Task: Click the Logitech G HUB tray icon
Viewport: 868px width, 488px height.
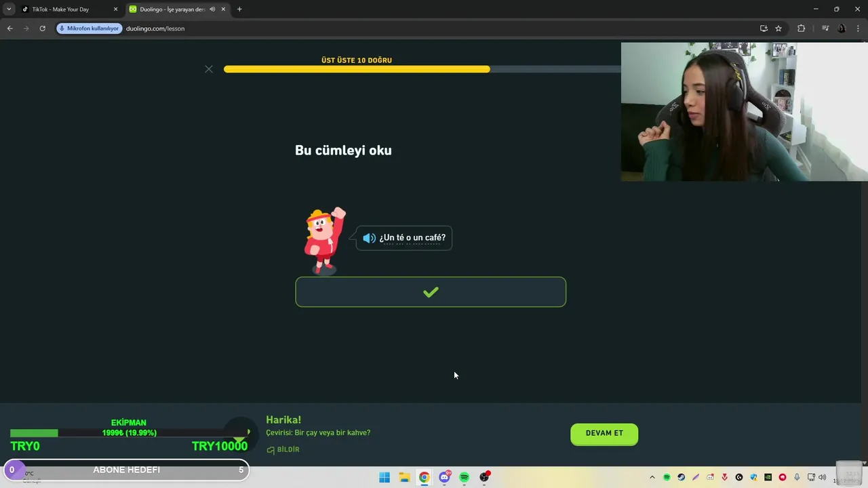Action: pyautogui.click(x=739, y=478)
